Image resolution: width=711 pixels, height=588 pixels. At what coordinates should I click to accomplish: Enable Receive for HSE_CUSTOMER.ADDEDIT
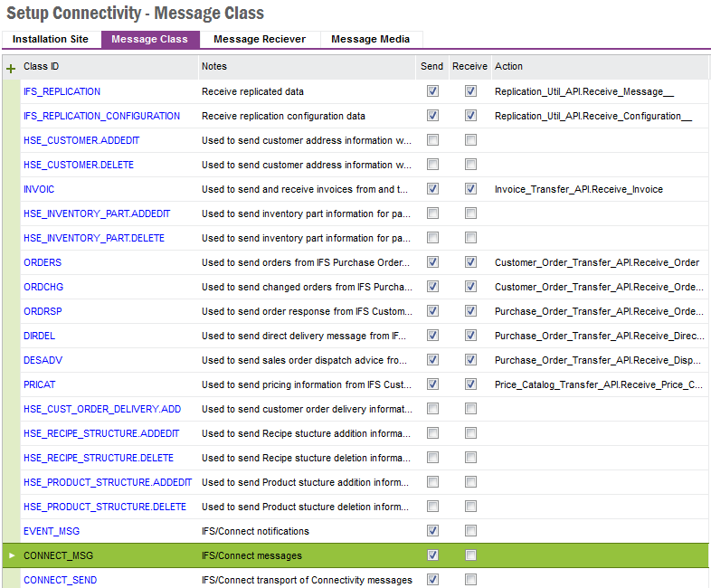(x=470, y=140)
